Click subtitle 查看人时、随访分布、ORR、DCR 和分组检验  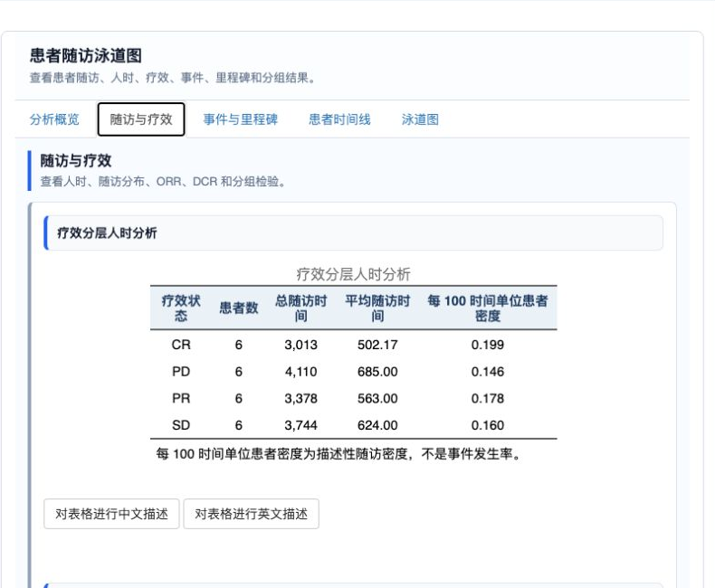click(163, 182)
